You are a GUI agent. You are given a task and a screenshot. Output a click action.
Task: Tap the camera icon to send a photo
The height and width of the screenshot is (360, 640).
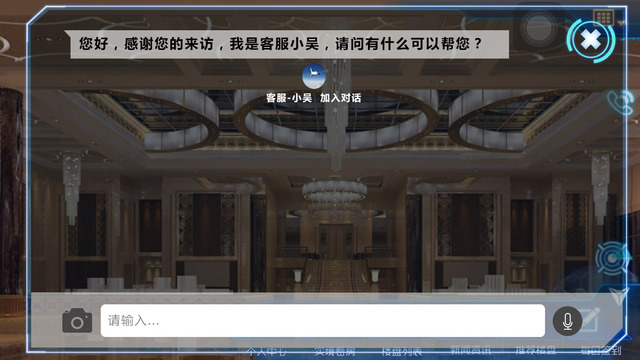tap(77, 320)
